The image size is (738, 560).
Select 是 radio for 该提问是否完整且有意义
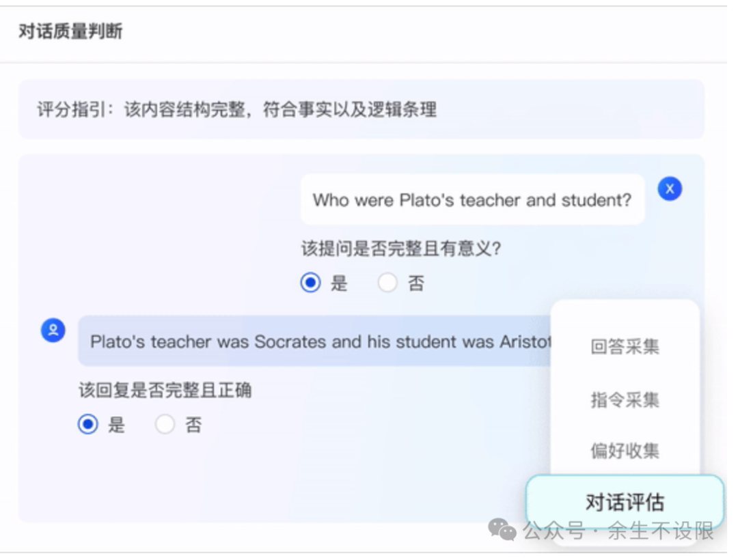pyautogui.click(x=311, y=283)
